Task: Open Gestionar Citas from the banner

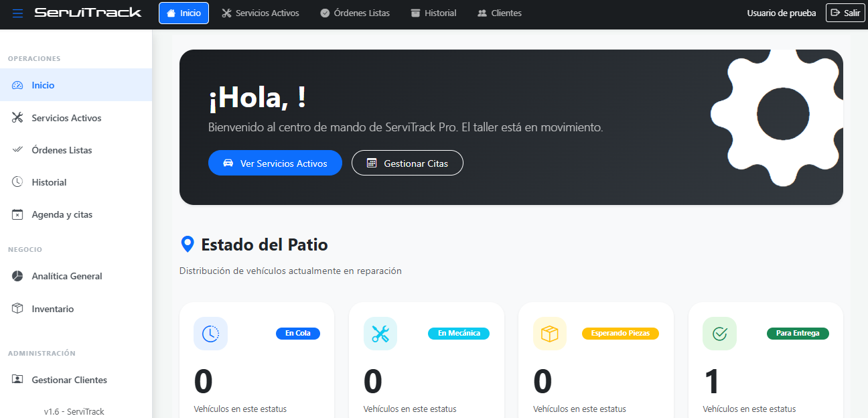Action: click(x=407, y=163)
